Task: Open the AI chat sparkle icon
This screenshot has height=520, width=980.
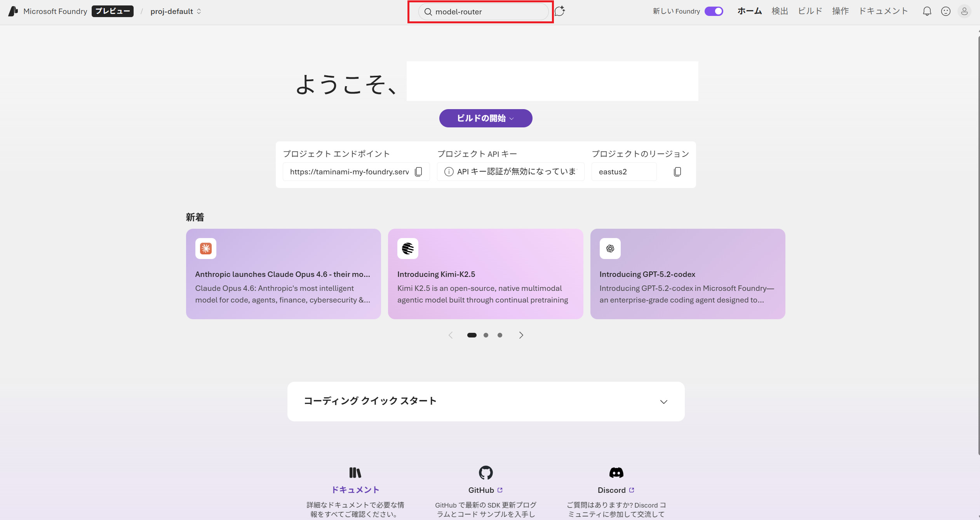Action: coord(559,11)
